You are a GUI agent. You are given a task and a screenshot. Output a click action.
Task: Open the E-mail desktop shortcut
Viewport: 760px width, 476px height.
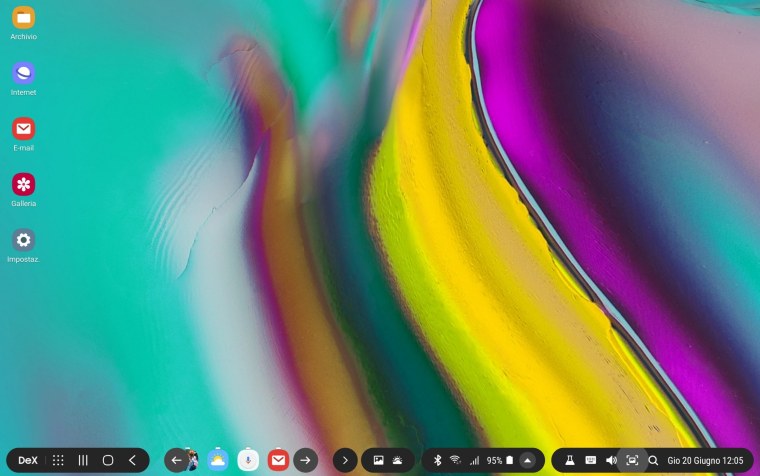pos(24,129)
